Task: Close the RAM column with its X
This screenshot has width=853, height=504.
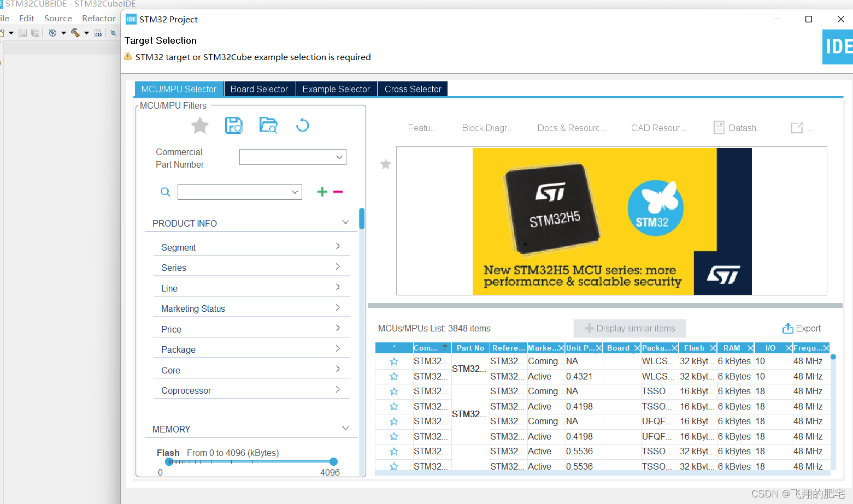Action: point(751,348)
